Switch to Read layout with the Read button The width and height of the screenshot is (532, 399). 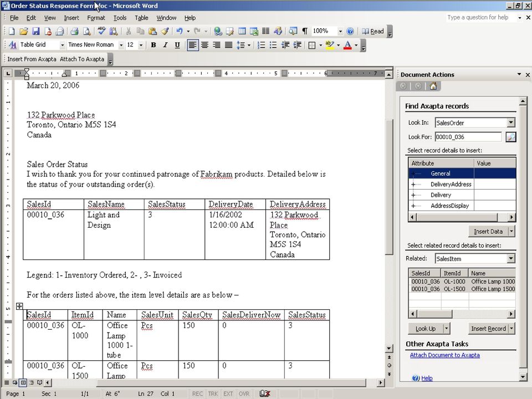click(x=372, y=31)
